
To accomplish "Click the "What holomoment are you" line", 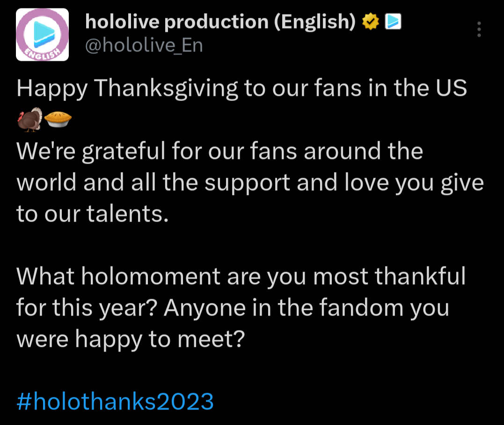I will point(241,276).
